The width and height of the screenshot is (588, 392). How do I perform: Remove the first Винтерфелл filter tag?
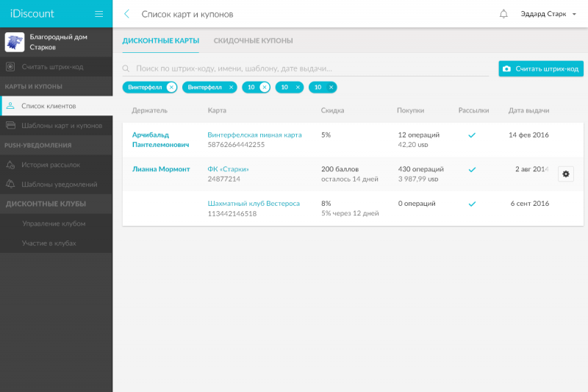pyautogui.click(x=171, y=87)
